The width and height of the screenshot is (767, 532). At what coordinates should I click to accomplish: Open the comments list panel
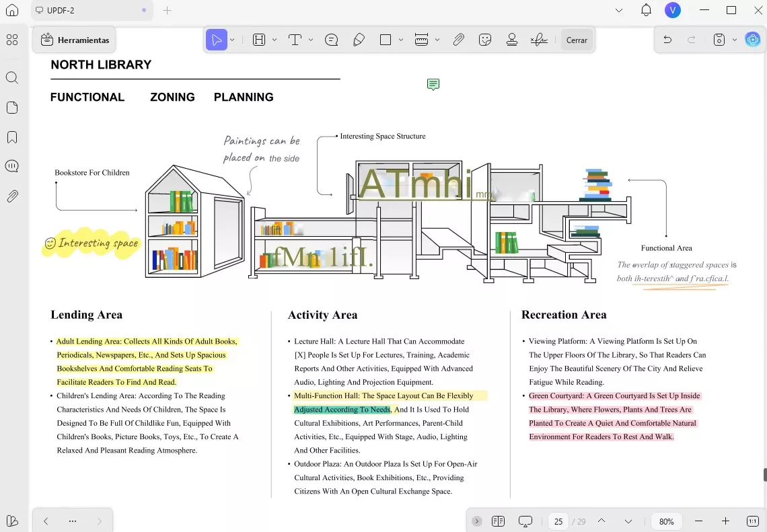pos(11,166)
